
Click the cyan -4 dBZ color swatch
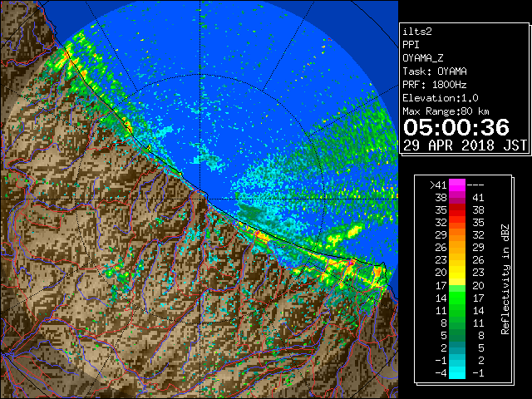click(457, 373)
